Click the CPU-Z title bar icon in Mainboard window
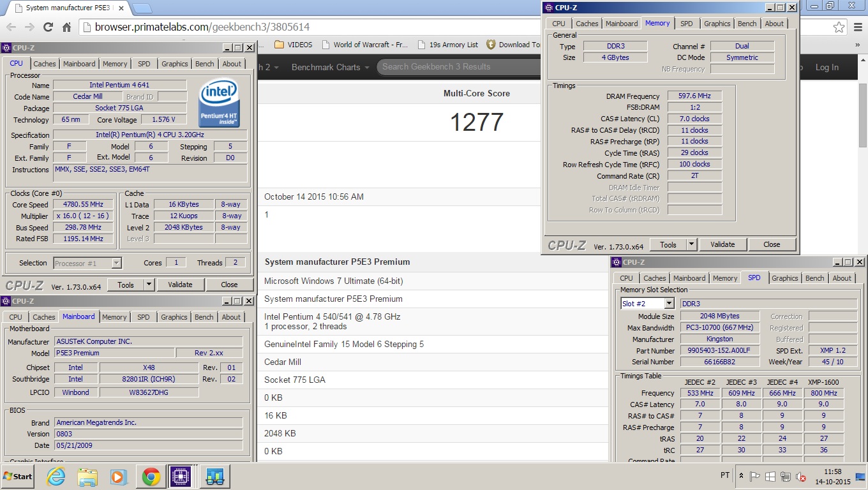The image size is (868, 490). tap(6, 301)
